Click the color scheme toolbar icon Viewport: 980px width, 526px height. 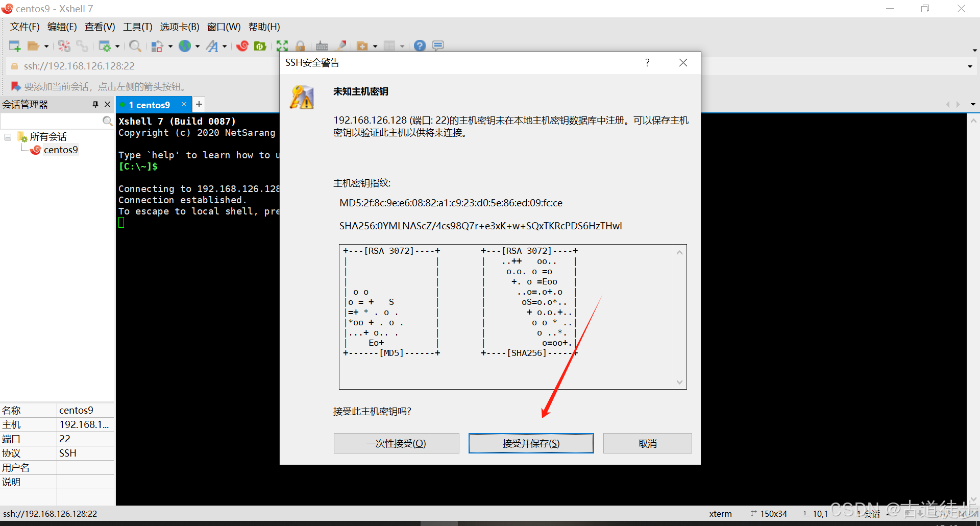pos(157,46)
